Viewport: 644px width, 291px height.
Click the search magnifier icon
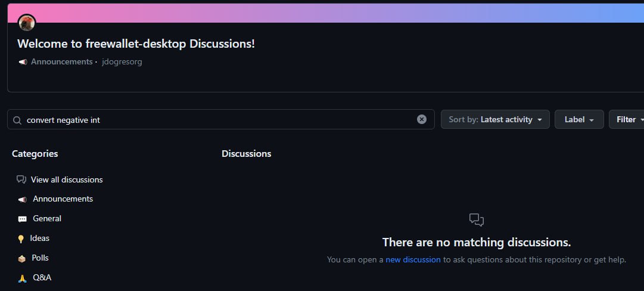[17, 120]
